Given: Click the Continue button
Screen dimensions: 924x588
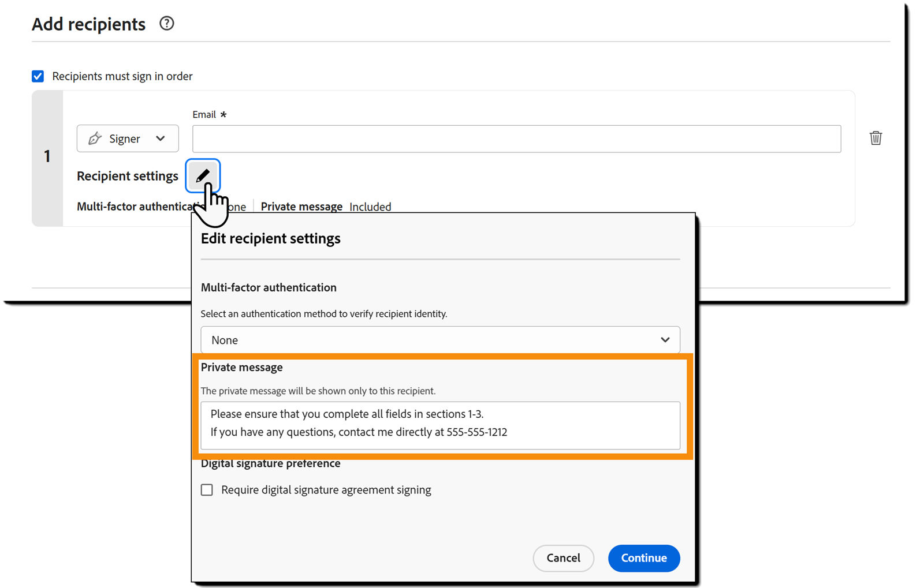Looking at the screenshot, I should (x=643, y=558).
